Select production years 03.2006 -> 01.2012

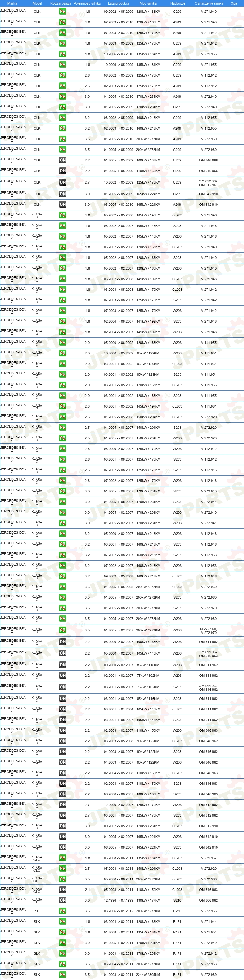pos(119,911)
